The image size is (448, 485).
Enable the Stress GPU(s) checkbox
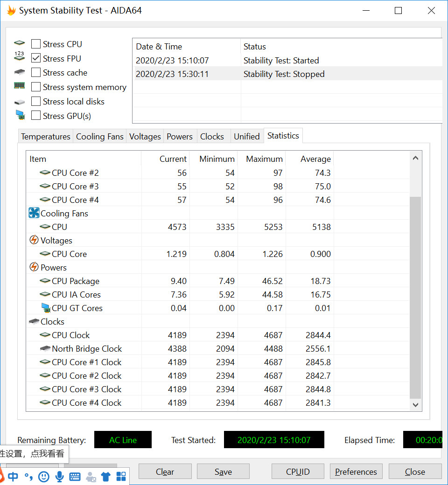(x=36, y=116)
